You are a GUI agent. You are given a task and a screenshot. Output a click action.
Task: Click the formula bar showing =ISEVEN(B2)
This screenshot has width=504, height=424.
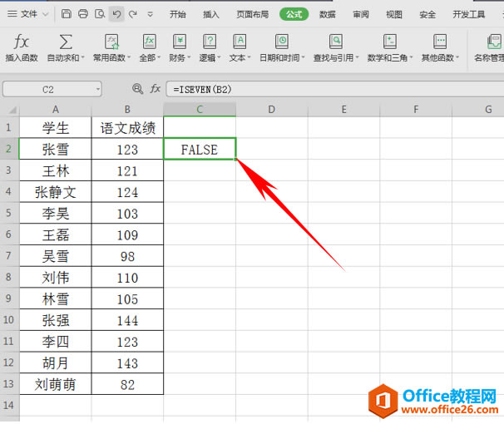pos(335,89)
